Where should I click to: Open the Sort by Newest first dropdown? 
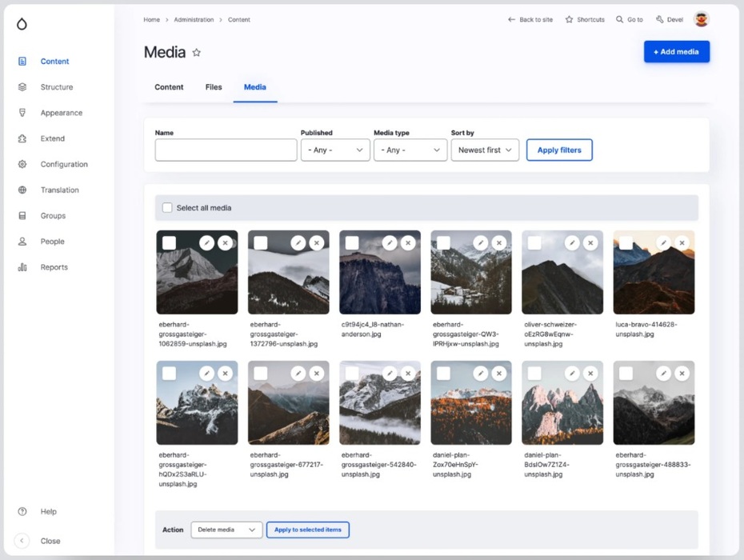485,150
